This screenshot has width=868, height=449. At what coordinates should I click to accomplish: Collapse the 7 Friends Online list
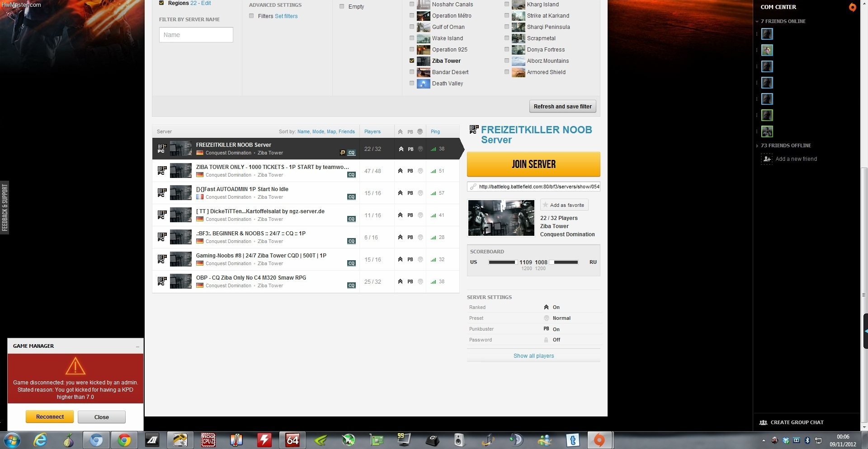pos(757,21)
